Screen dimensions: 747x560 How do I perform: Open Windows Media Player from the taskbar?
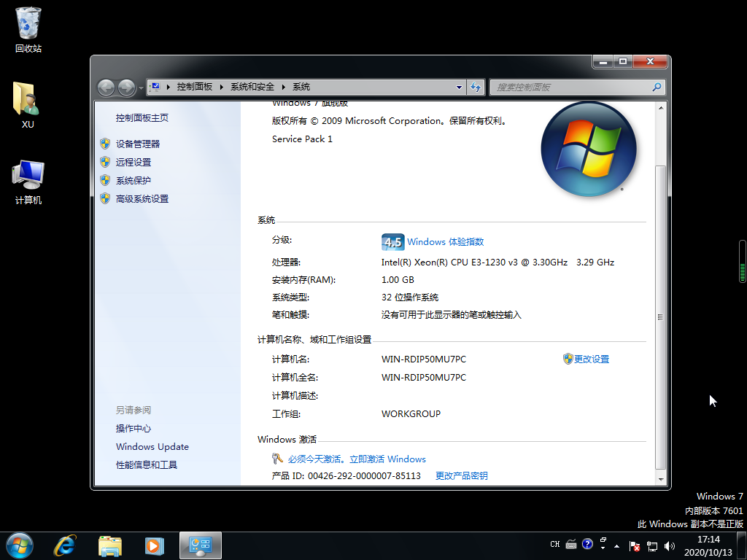(x=154, y=545)
